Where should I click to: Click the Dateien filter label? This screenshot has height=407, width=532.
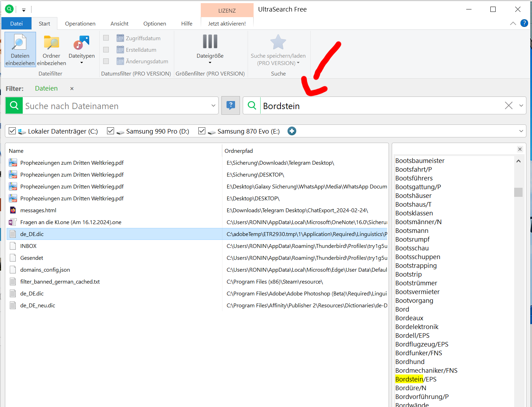pos(46,88)
